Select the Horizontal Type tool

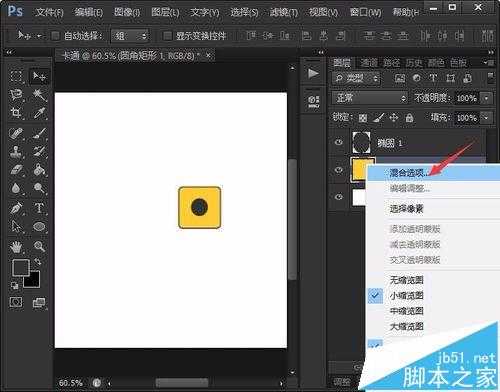pyautogui.click(x=39, y=208)
